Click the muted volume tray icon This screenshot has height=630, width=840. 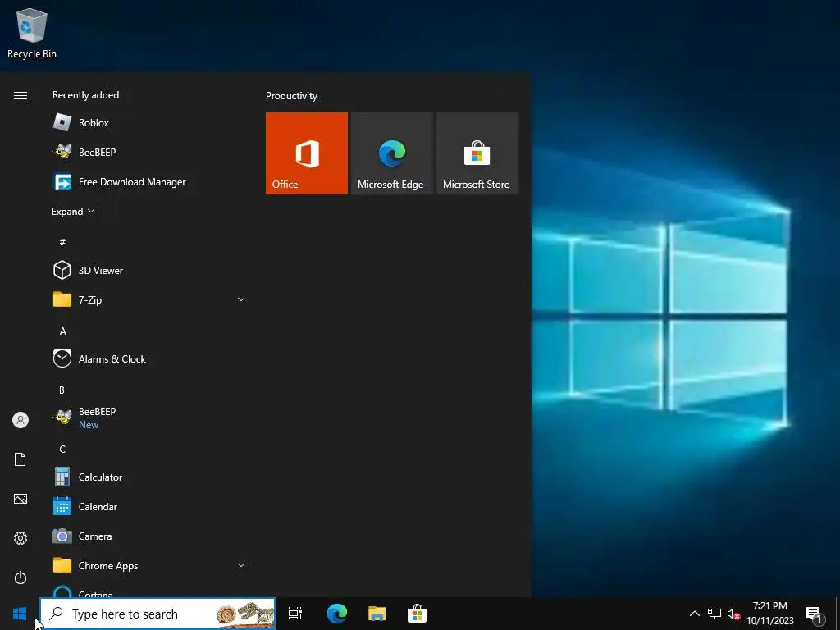(x=734, y=614)
